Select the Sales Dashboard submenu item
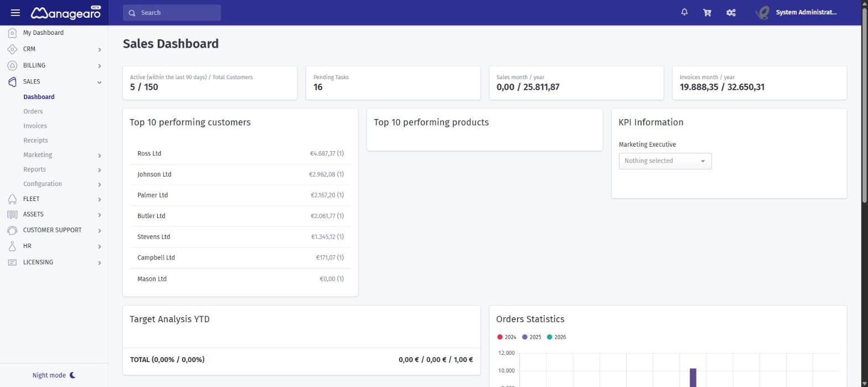Image resolution: width=868 pixels, height=387 pixels. (x=39, y=97)
